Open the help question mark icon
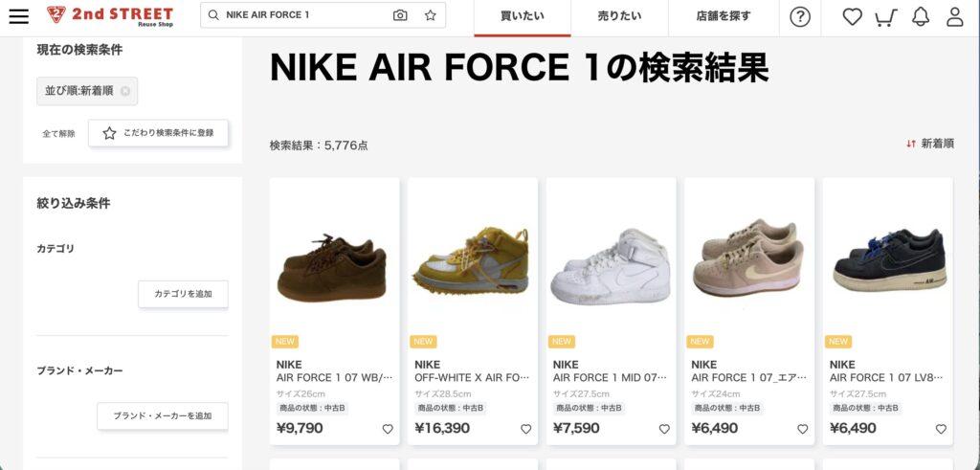Screen dimensions: 980x470 tap(800, 17)
